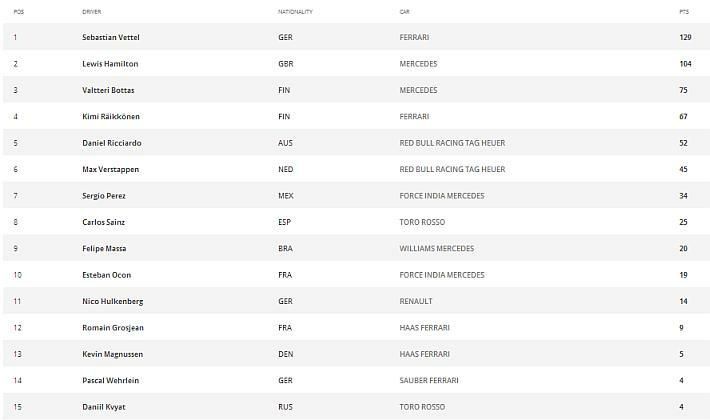Open Daniil Kvyat's driver entry
710x420 pixels.
tap(103, 407)
